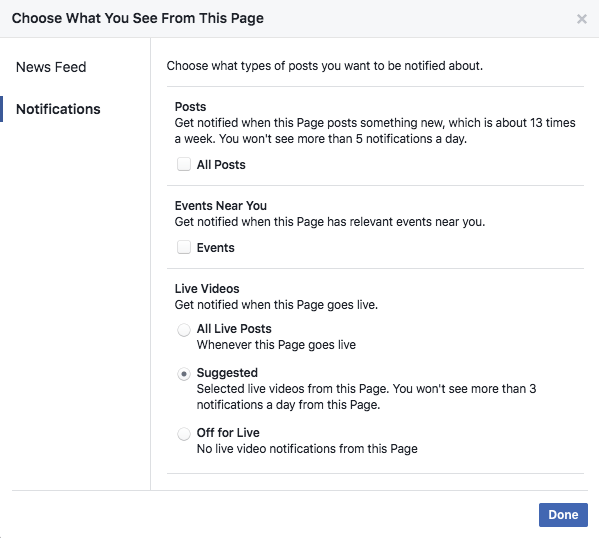599x538 pixels.
Task: Click the blue Done button
Action: [563, 515]
